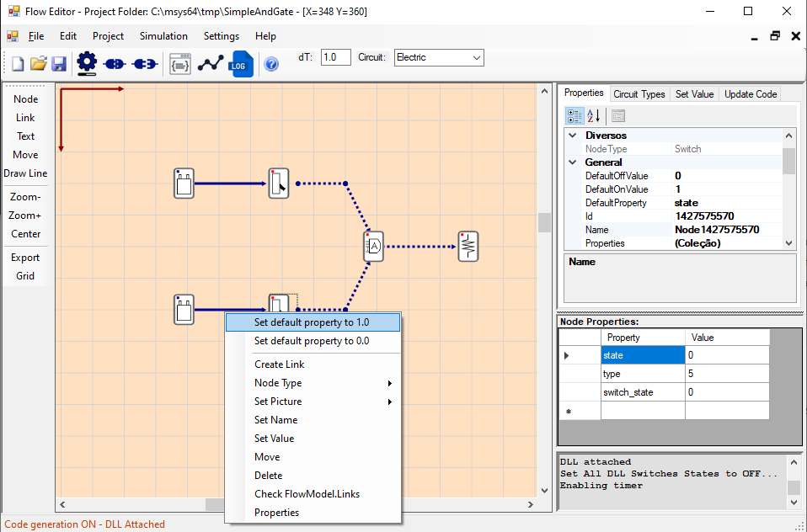Click the Node tool button

coord(26,99)
